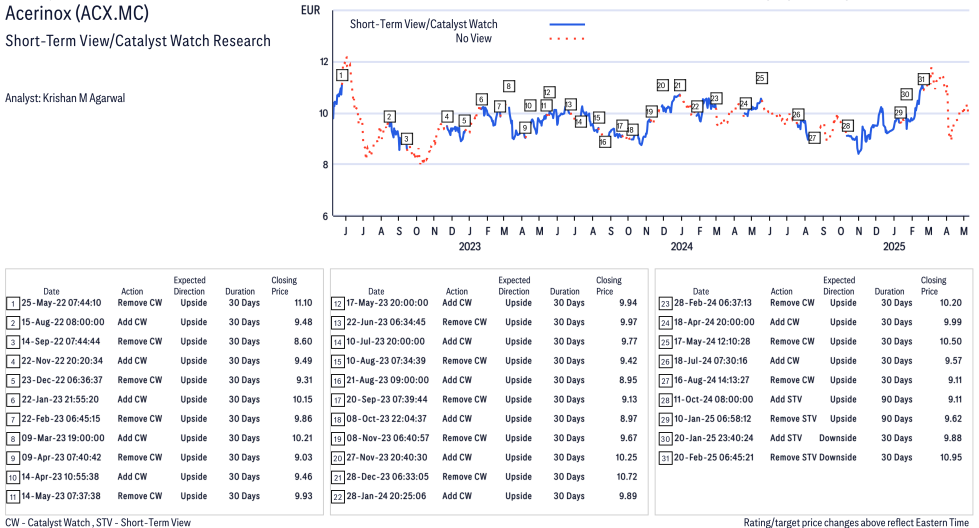Image resolution: width=979 pixels, height=528 pixels.
Task: Select the date '09-Mar-23 19:00:00'
Action: (x=63, y=438)
